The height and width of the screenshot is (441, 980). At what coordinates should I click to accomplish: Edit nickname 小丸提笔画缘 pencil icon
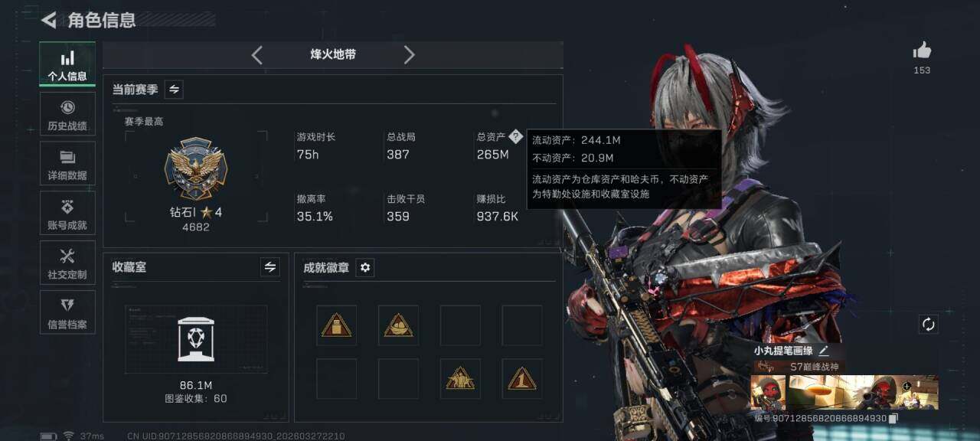824,351
